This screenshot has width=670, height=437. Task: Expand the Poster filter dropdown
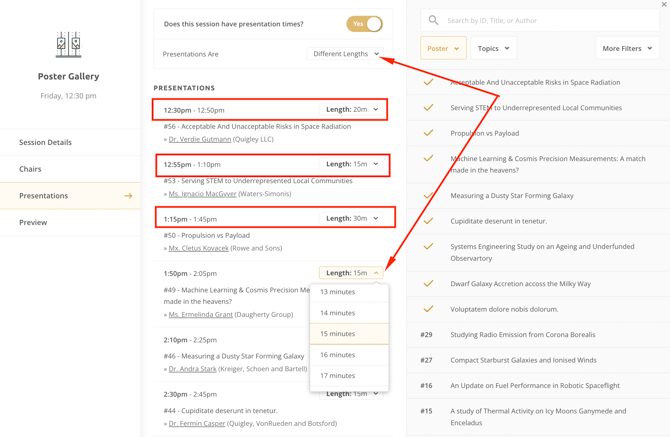pyautogui.click(x=443, y=48)
